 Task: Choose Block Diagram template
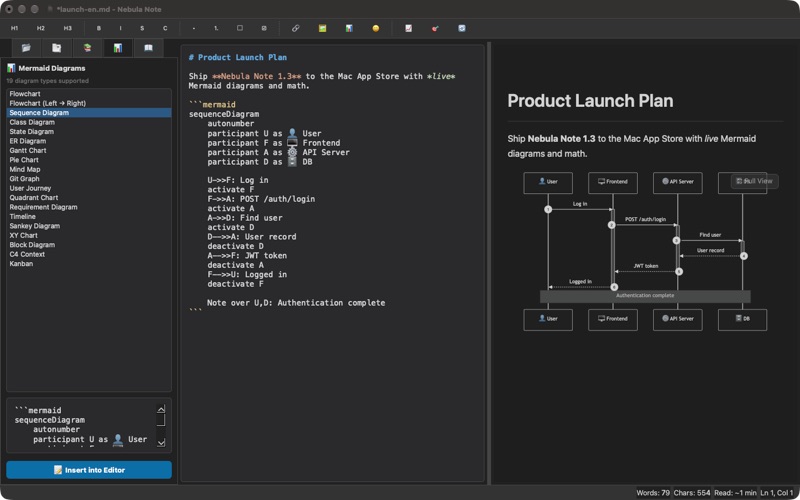(x=89, y=245)
